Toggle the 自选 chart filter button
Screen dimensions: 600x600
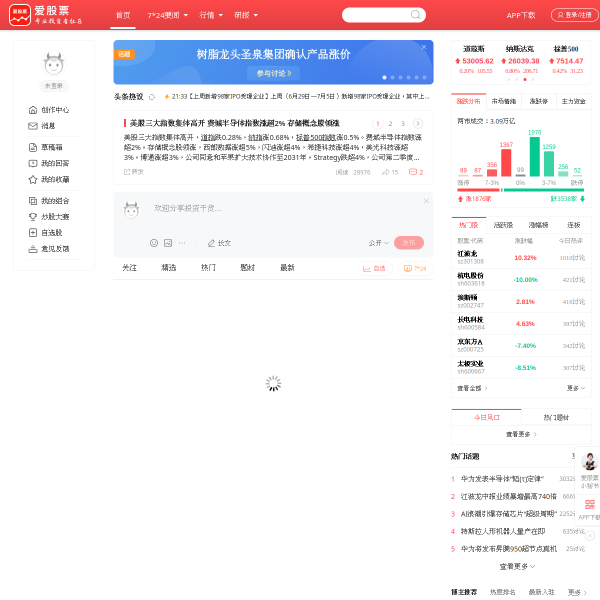374,269
